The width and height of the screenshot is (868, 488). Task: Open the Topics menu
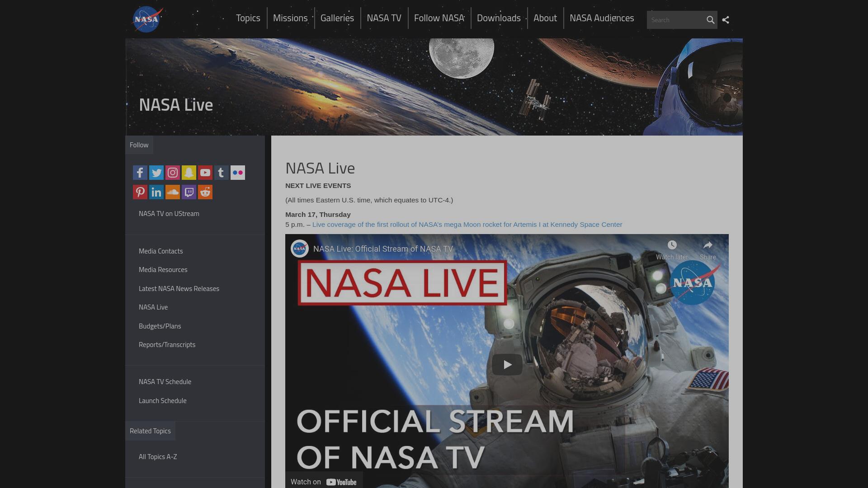(x=248, y=18)
